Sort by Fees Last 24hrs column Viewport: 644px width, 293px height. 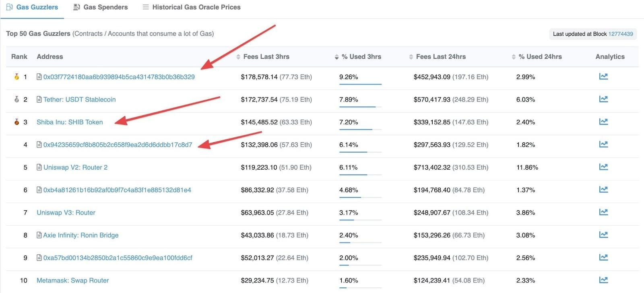(x=438, y=57)
